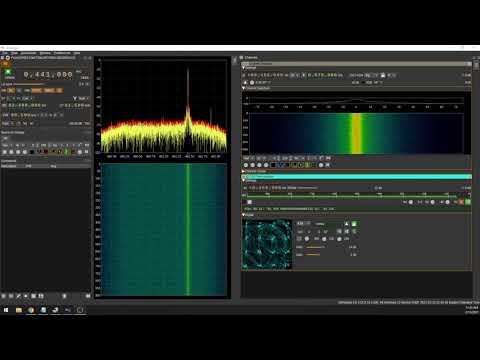
Task: Open the Workspaces menu
Action: point(29,53)
